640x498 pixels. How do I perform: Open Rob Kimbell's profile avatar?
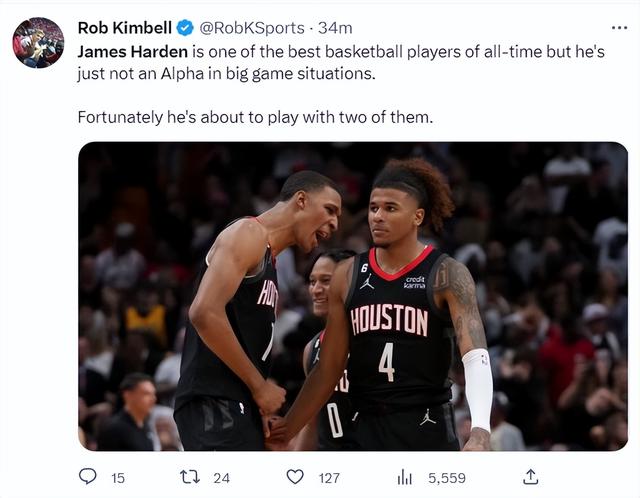[x=38, y=42]
